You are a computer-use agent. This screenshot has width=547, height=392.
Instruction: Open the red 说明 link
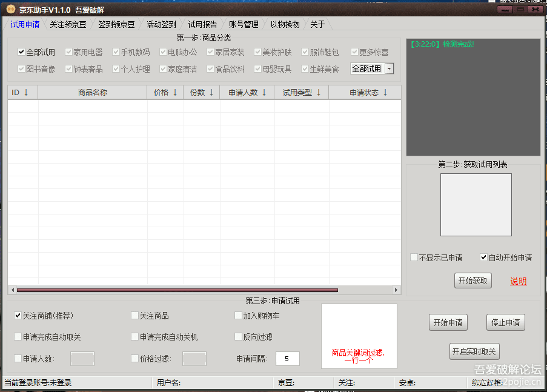coord(519,281)
